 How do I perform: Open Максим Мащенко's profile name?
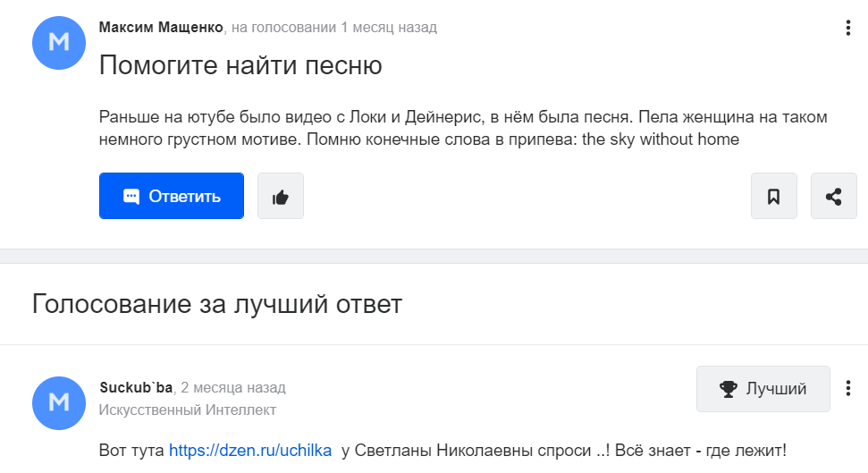(161, 27)
